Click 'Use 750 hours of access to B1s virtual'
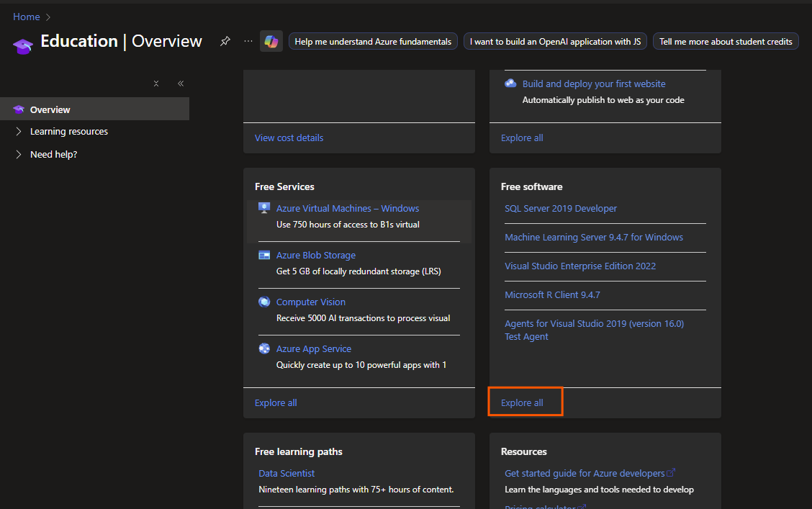This screenshot has height=509, width=812. [348, 224]
